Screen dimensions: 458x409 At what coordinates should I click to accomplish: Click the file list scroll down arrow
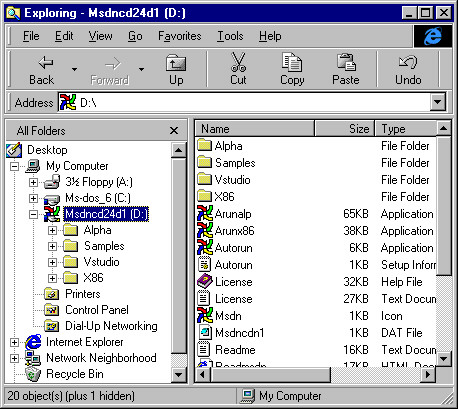pos(443,359)
